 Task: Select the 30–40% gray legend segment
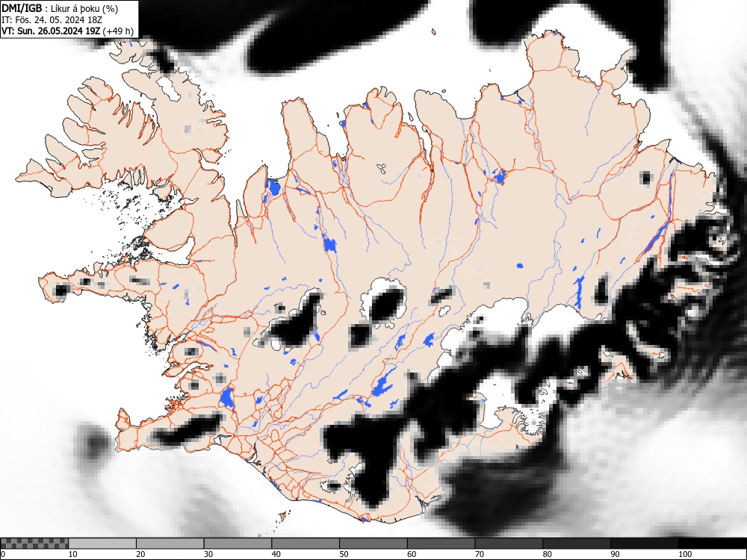coord(238,544)
